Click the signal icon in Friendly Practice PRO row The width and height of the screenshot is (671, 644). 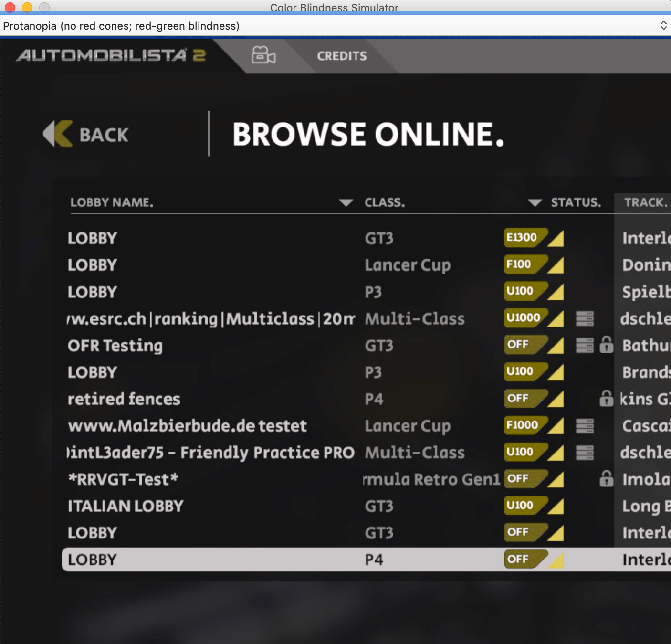point(556,452)
